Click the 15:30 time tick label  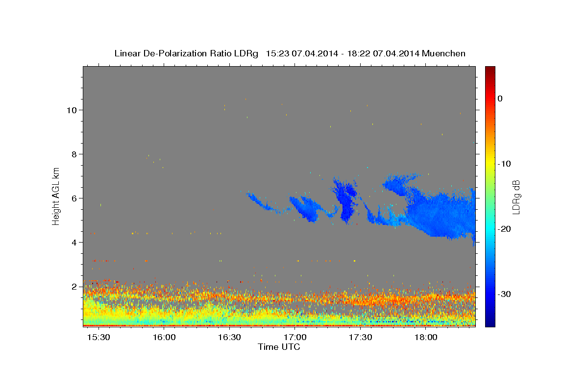(99, 338)
